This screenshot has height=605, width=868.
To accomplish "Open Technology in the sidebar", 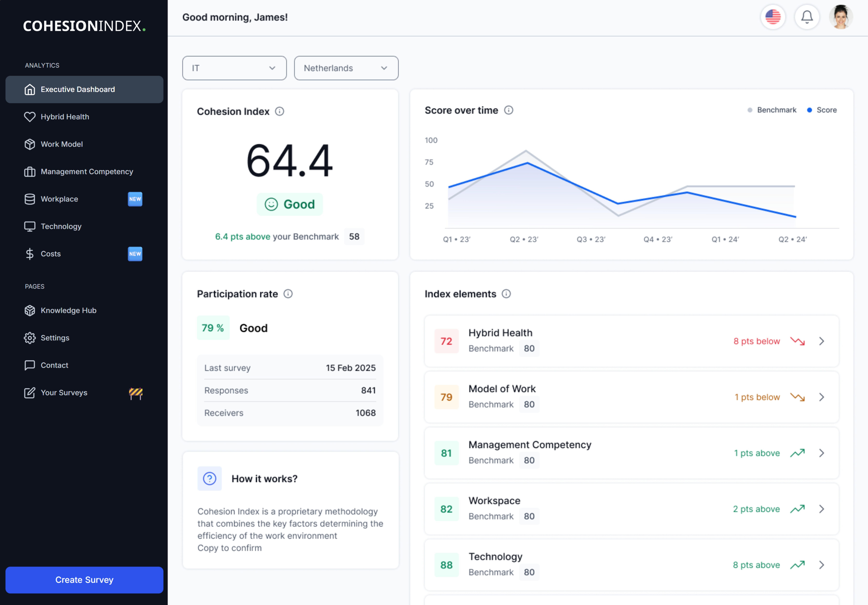I will [84, 226].
